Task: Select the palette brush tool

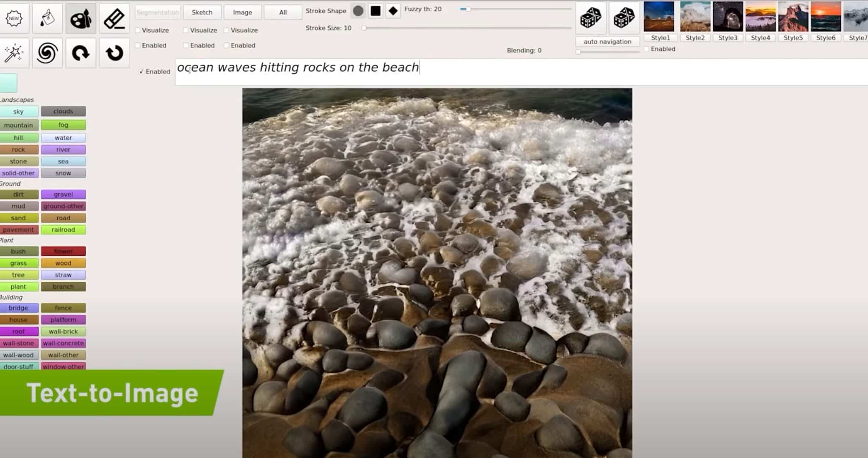Action: [81, 18]
